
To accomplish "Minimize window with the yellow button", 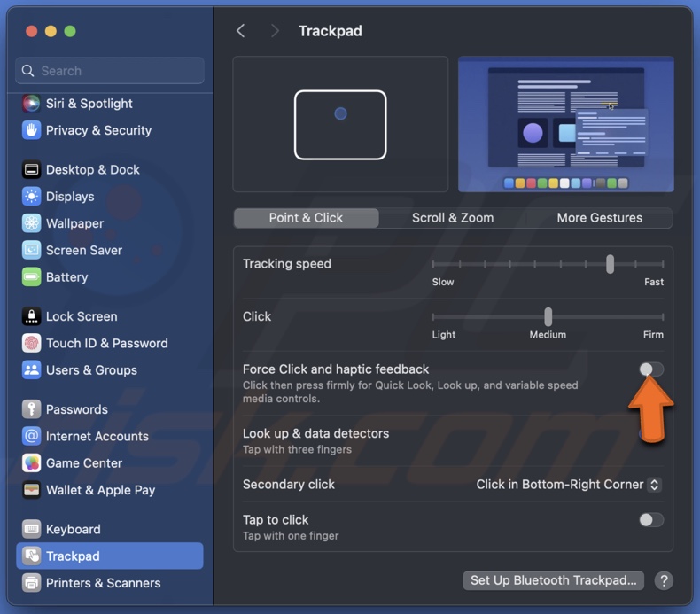I will [51, 31].
